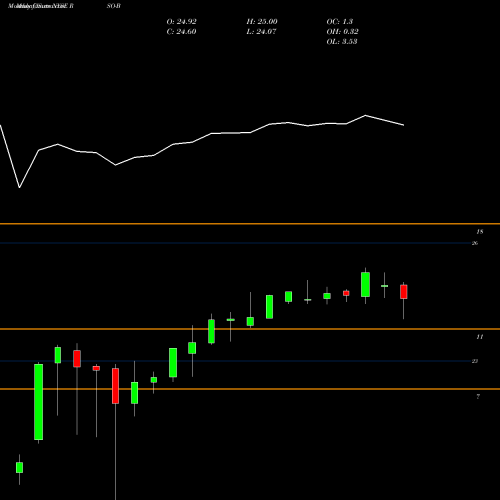Select the high value H: 25.00
This screenshot has height=500, width=500.
(262, 22)
